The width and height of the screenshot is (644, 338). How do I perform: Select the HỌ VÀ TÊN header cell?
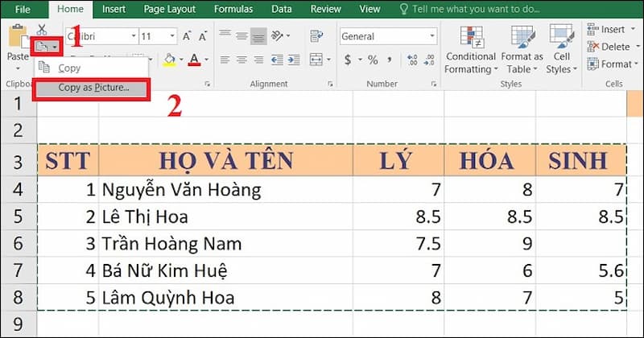225,160
